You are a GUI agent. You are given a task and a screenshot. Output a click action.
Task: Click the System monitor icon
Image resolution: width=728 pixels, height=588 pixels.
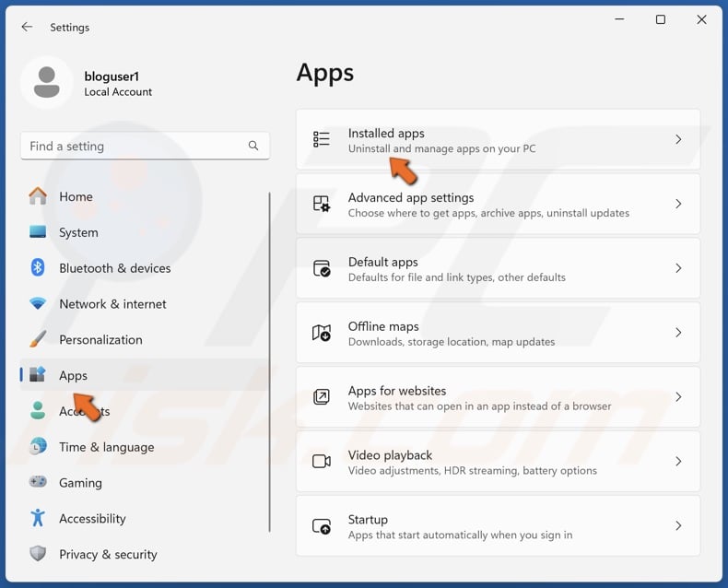[38, 231]
